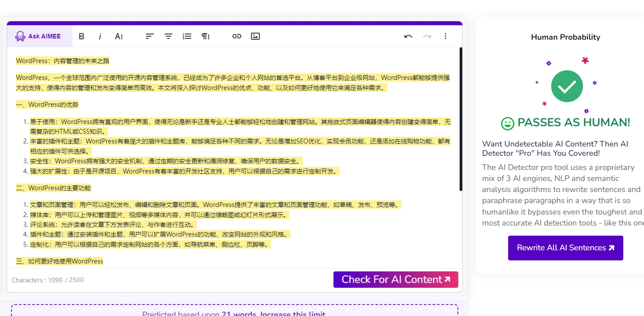Insert an image
This screenshot has height=316, width=644.
point(255,36)
